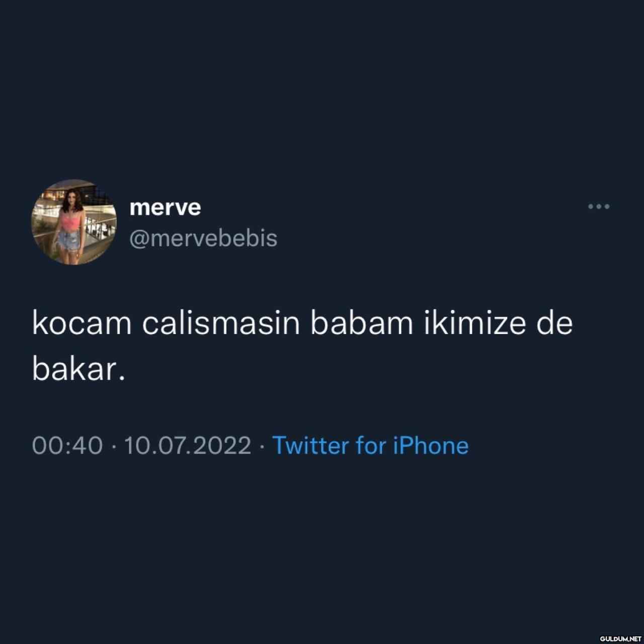
Task: Click the word for in source label
Action: pyautogui.click(x=371, y=445)
